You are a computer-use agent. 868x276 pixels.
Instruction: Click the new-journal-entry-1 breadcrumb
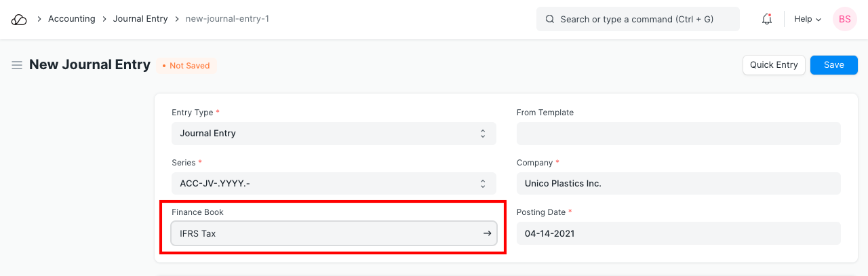227,19
